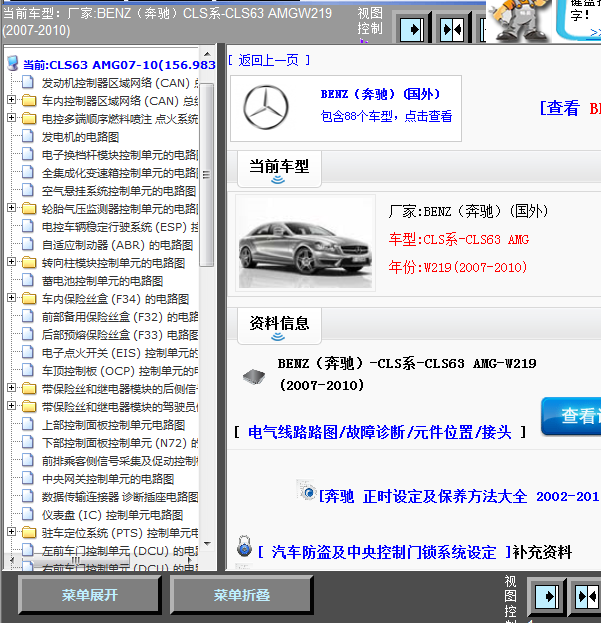Click folder icon for 驻车定位系统 (PTS)

29,532
